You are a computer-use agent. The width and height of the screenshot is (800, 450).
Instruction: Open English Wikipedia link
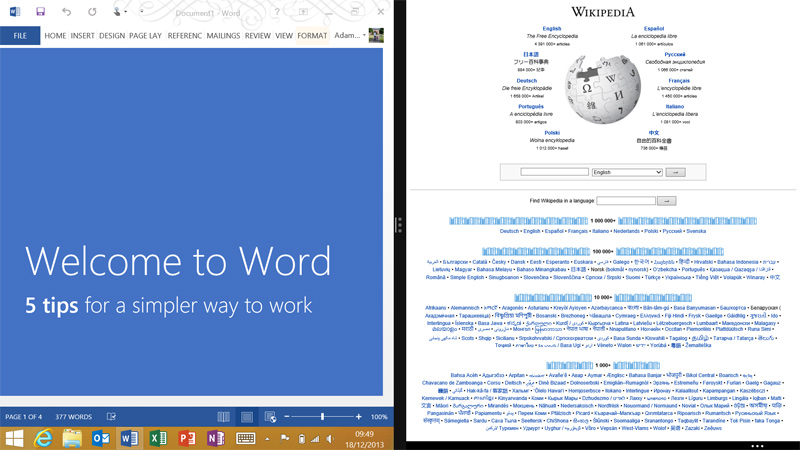pos(552,29)
